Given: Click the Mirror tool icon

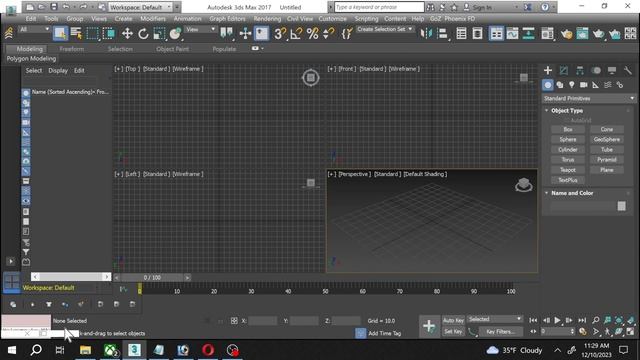Looking at the screenshot, I should pos(426,33).
